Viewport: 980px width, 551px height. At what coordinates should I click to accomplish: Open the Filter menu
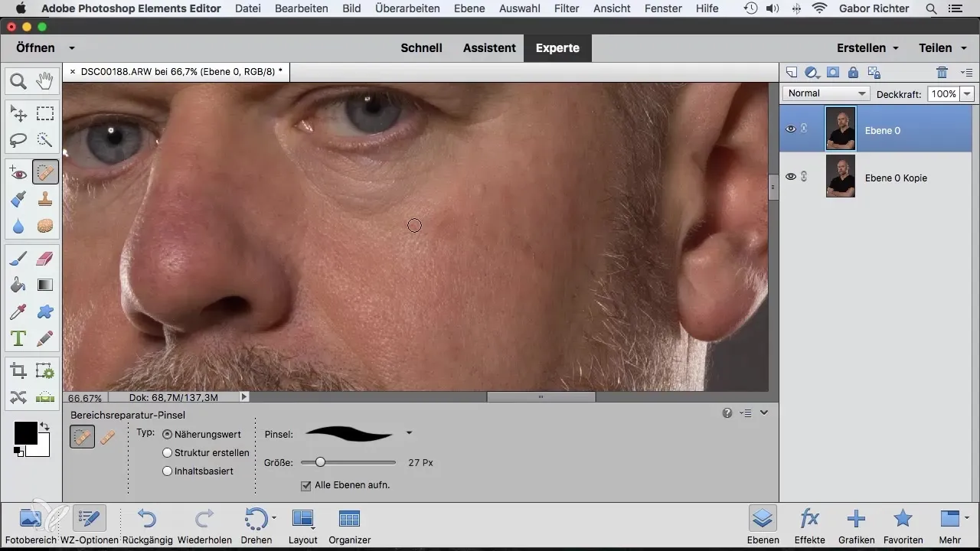click(x=567, y=8)
